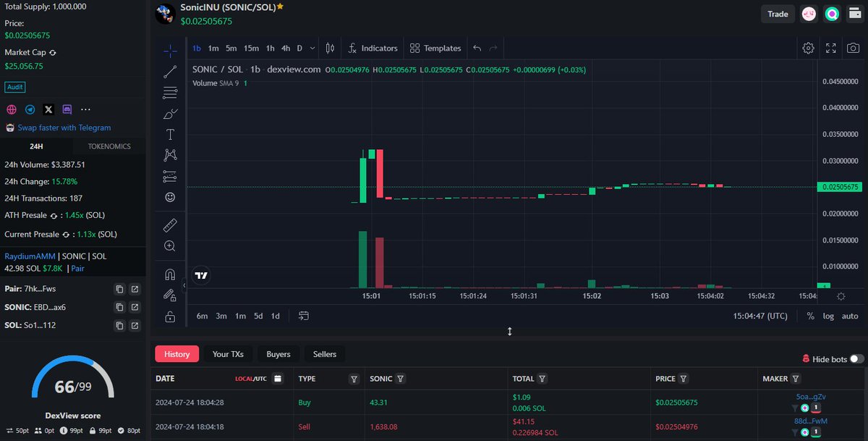The width and height of the screenshot is (868, 441).
Task: Set the chart range to 5d
Action: tap(258, 316)
